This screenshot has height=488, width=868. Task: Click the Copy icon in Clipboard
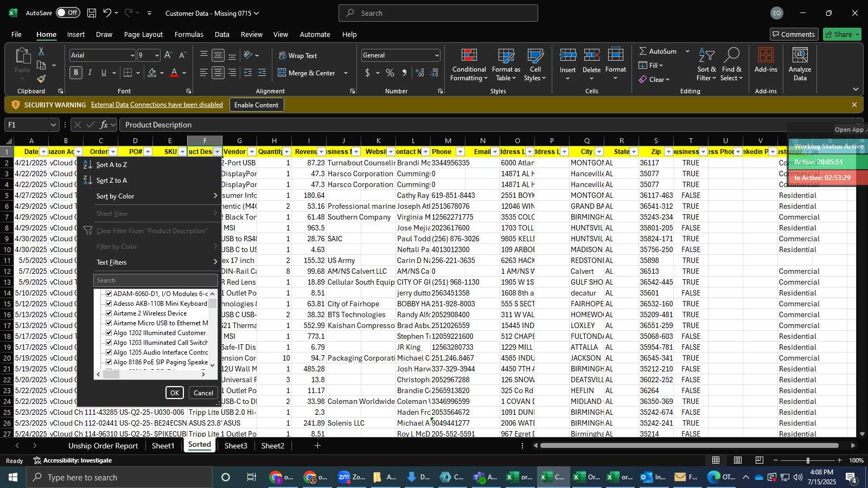pos(41,65)
